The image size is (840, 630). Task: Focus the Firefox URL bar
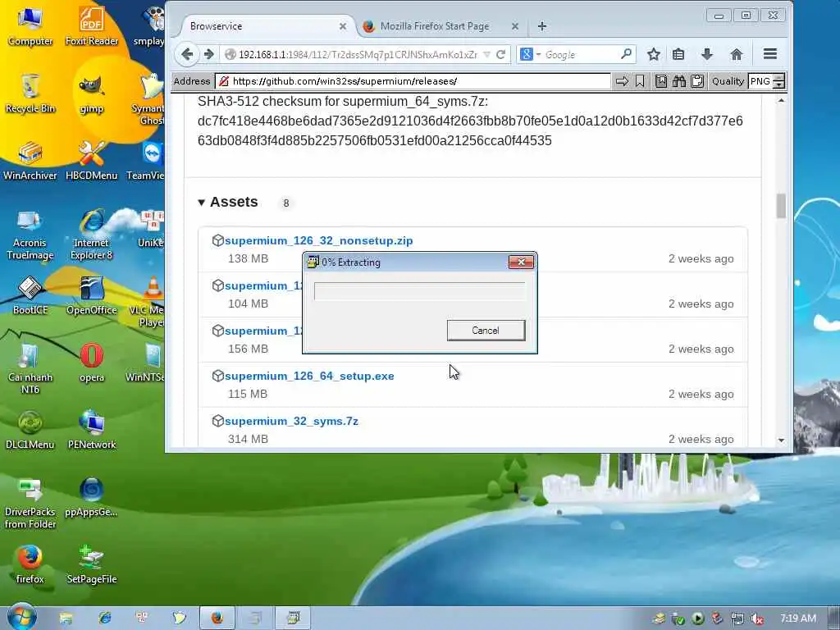(x=358, y=55)
